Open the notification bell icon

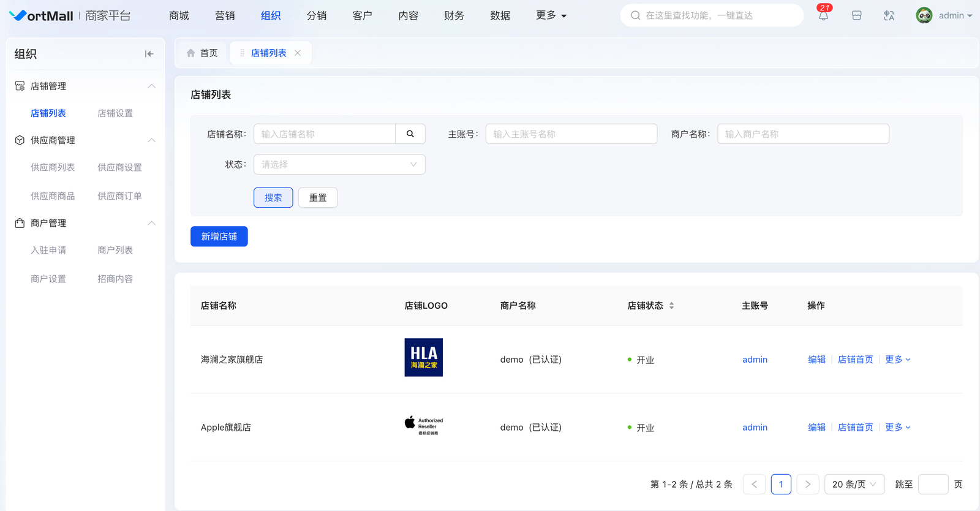[x=823, y=16]
